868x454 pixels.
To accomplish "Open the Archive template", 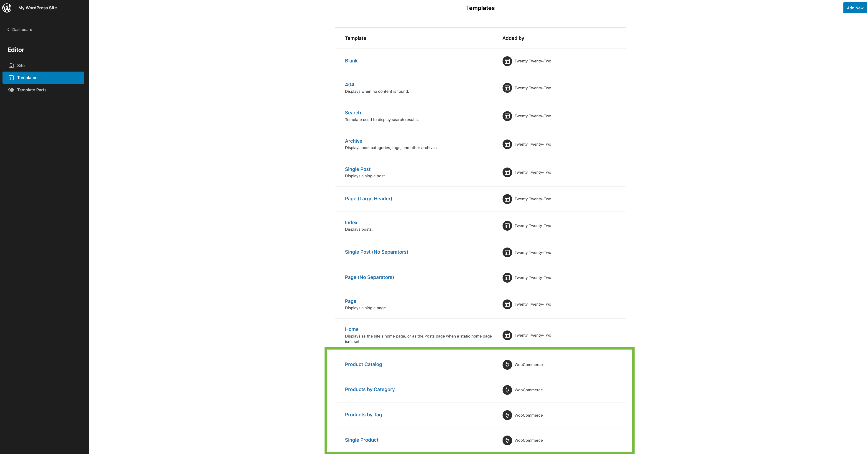I will [353, 141].
